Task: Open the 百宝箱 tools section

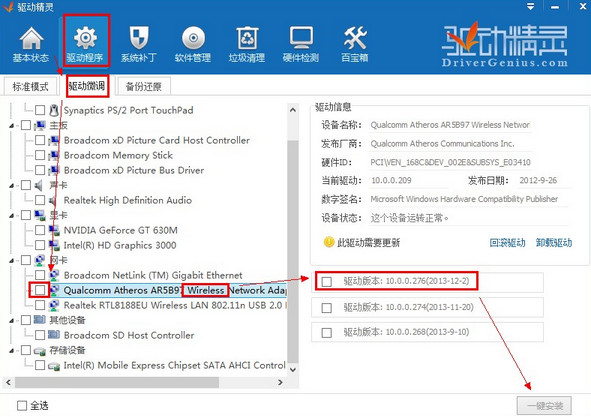Action: [x=355, y=44]
